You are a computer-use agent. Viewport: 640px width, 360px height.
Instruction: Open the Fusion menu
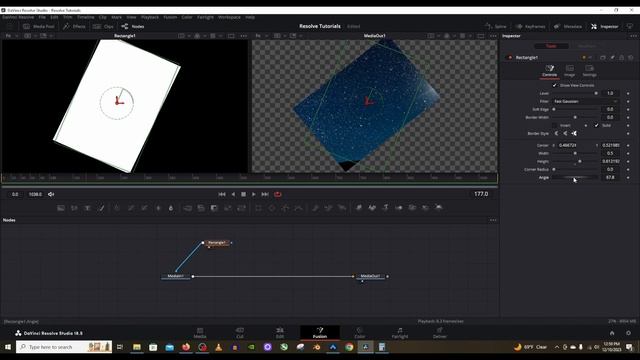(x=170, y=17)
